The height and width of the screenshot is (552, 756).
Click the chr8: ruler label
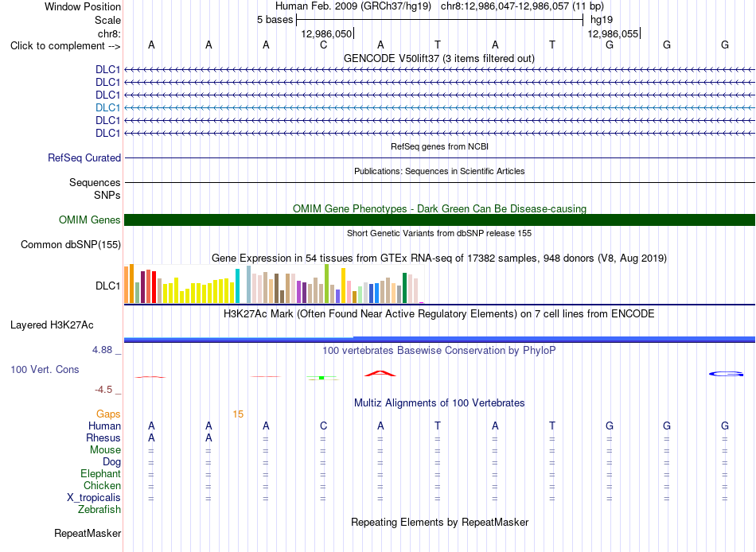click(109, 33)
